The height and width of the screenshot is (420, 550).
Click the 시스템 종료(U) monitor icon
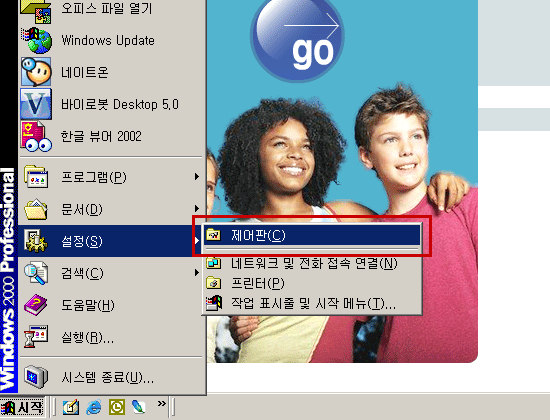coord(36,377)
